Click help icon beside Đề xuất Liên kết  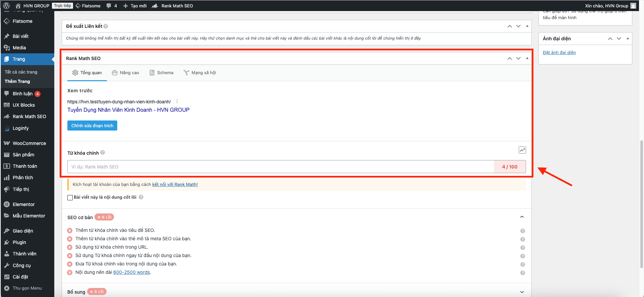pos(106,26)
